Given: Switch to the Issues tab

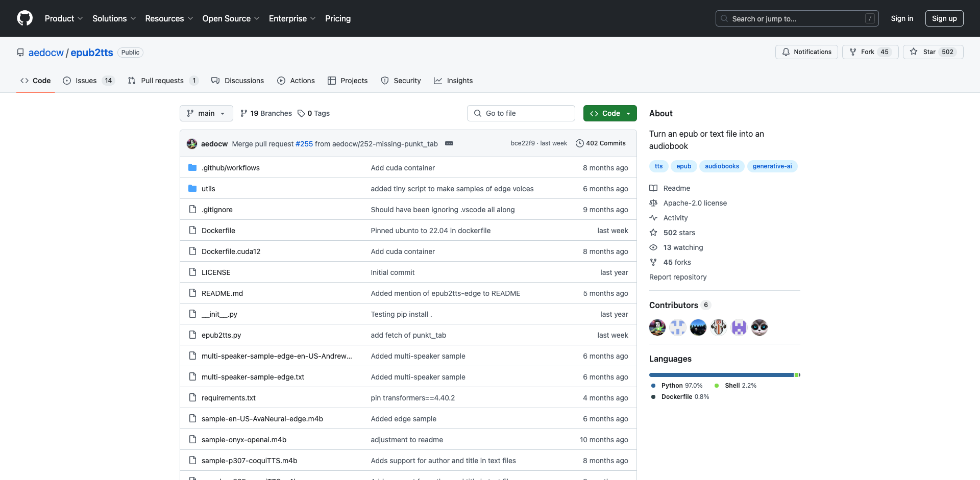Looking at the screenshot, I should tap(89, 81).
